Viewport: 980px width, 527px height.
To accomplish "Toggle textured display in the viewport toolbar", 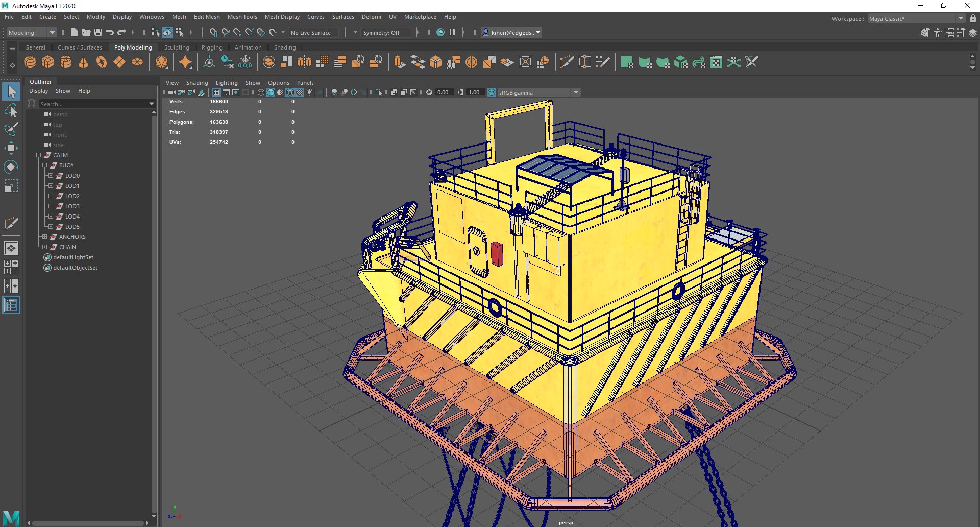I will point(300,93).
